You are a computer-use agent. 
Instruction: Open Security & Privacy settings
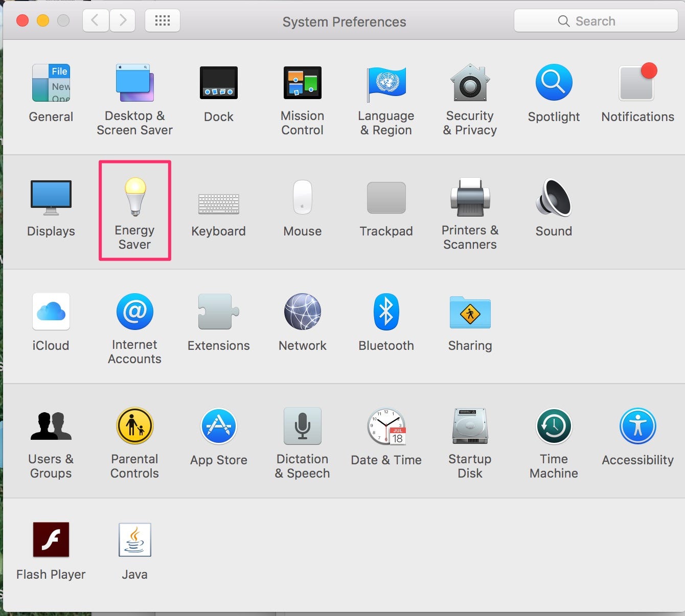click(x=470, y=83)
